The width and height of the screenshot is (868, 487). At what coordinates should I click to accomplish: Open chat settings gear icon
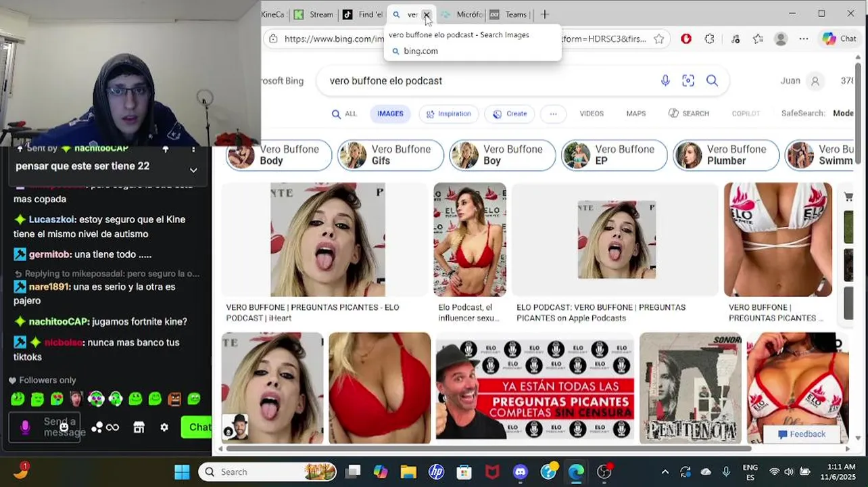164,427
